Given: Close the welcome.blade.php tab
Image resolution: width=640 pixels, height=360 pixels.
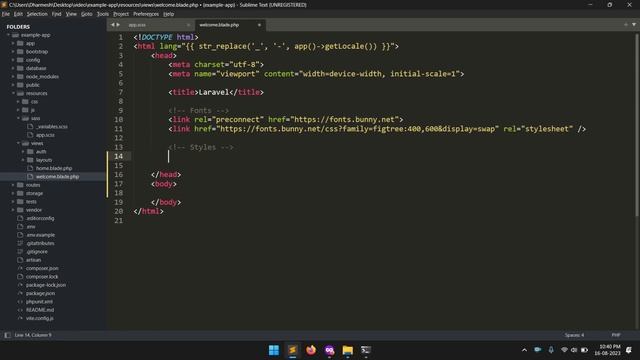Looking at the screenshot, I should [259, 25].
